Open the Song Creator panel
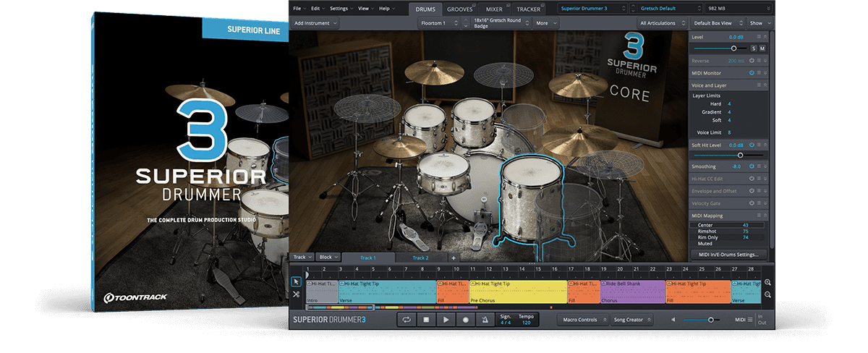The image size is (868, 353). (632, 319)
